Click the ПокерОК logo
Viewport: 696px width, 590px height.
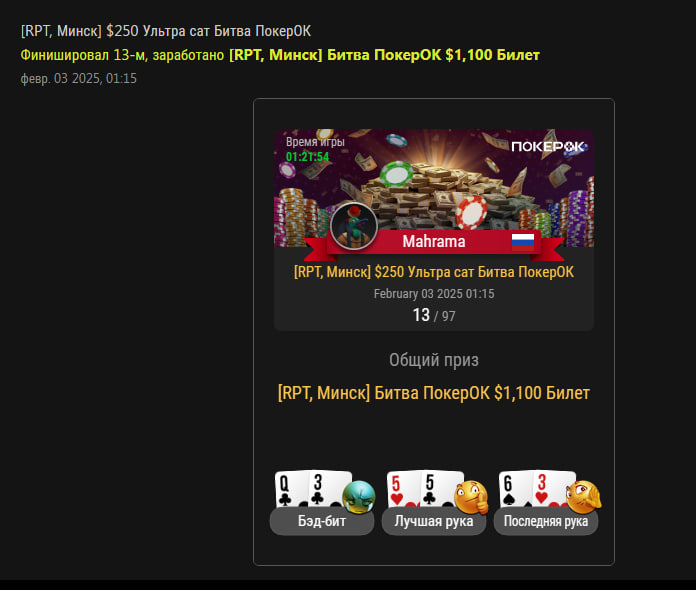(x=548, y=147)
